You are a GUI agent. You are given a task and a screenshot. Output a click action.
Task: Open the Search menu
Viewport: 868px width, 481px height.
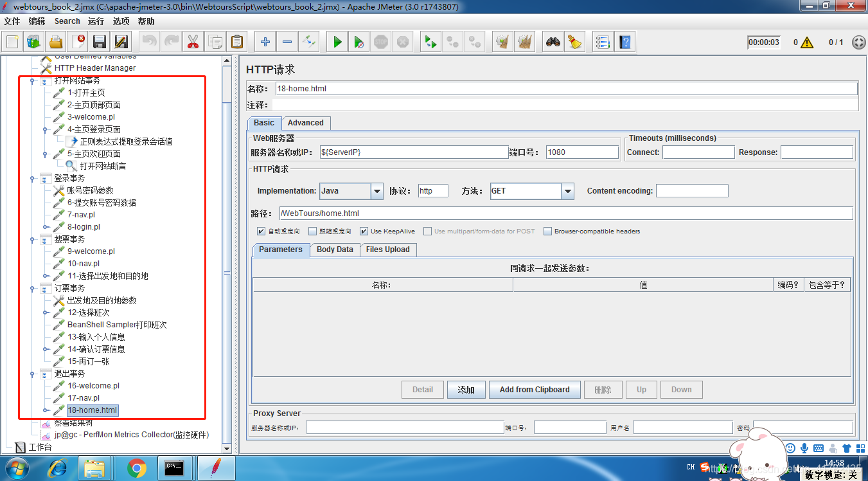coord(67,21)
